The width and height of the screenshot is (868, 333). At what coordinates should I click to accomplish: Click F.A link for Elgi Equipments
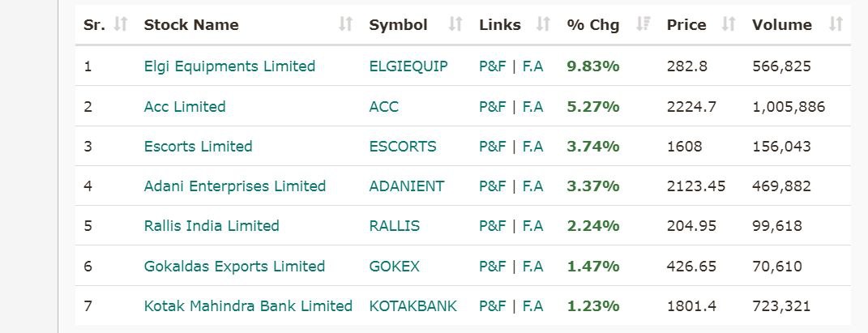pyautogui.click(x=532, y=66)
